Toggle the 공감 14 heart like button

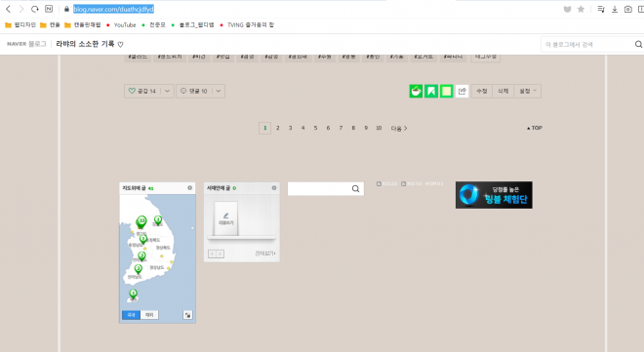[142, 91]
